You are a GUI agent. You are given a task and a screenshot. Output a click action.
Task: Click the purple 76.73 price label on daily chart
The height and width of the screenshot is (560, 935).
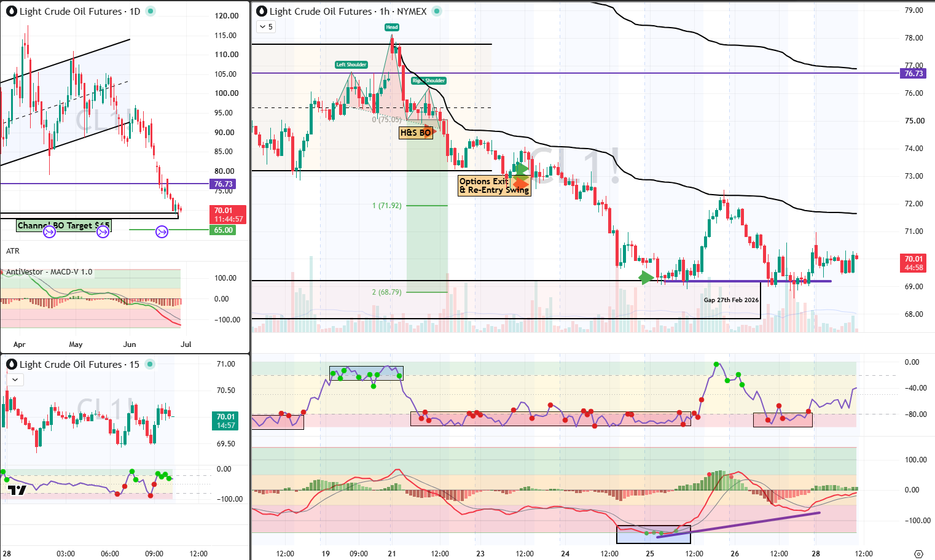pyautogui.click(x=223, y=184)
